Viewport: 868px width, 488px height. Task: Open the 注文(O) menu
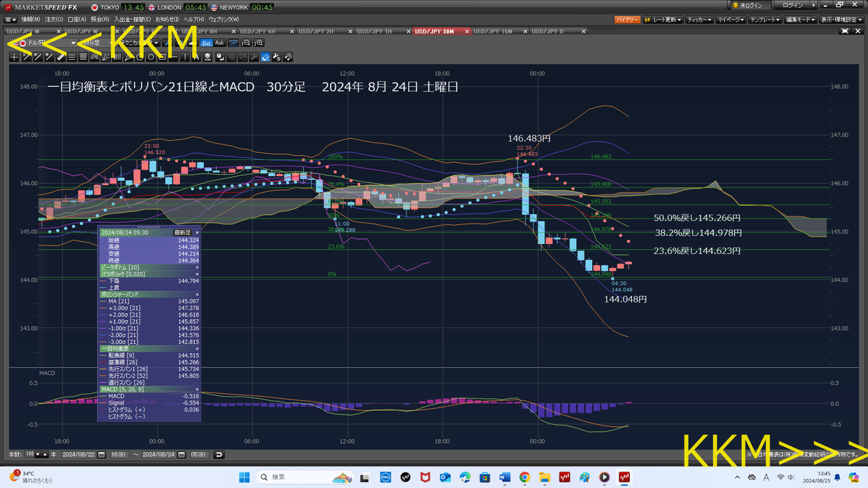coord(53,20)
